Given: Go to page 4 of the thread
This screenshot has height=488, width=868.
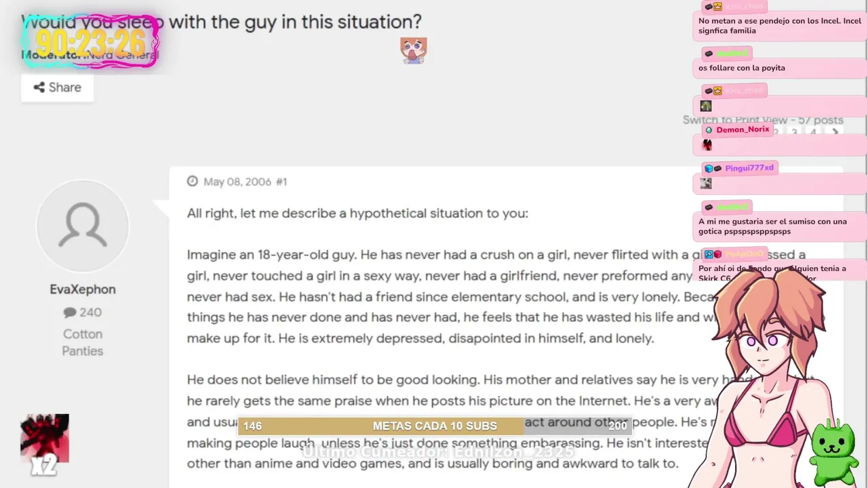Looking at the screenshot, I should [813, 133].
